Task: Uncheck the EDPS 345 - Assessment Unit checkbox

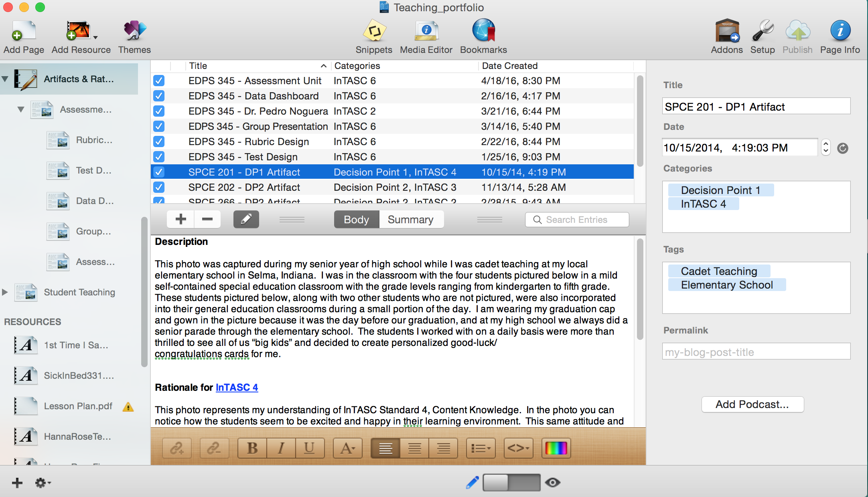Action: 159,81
